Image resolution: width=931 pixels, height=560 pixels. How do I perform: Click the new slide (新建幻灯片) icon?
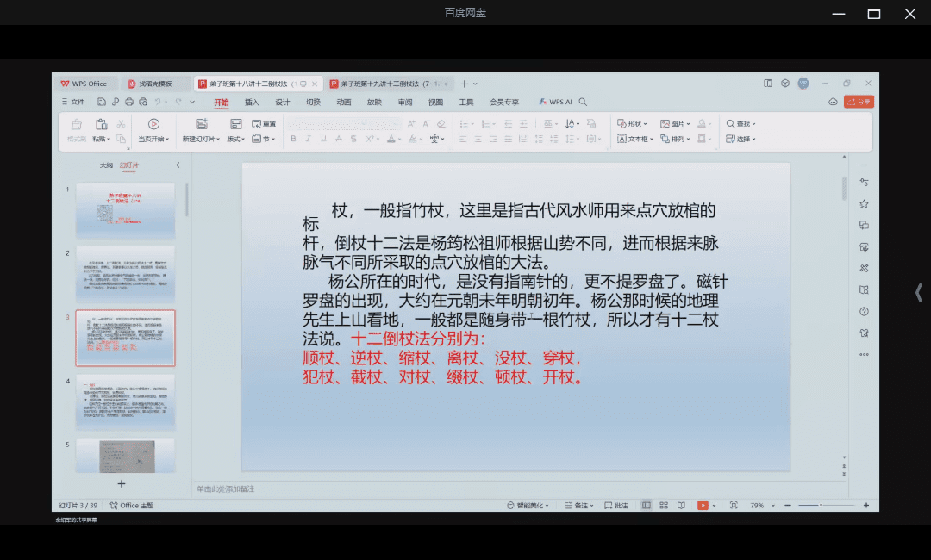202,125
